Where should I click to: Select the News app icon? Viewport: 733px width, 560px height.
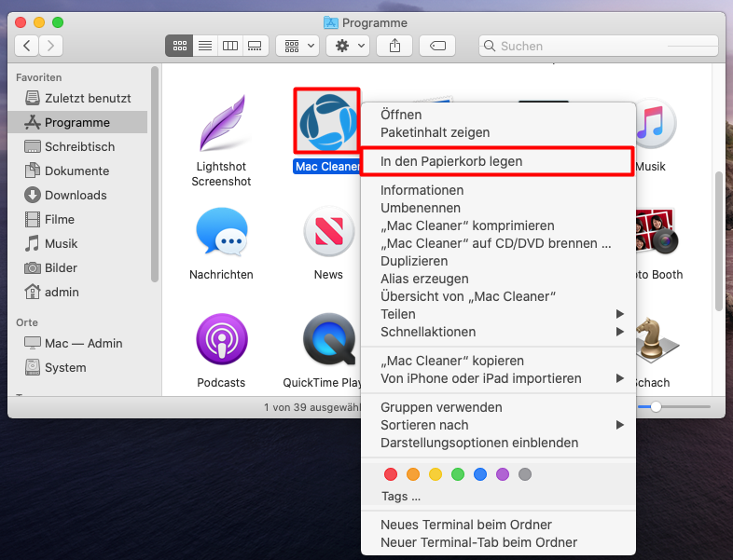[x=328, y=232]
